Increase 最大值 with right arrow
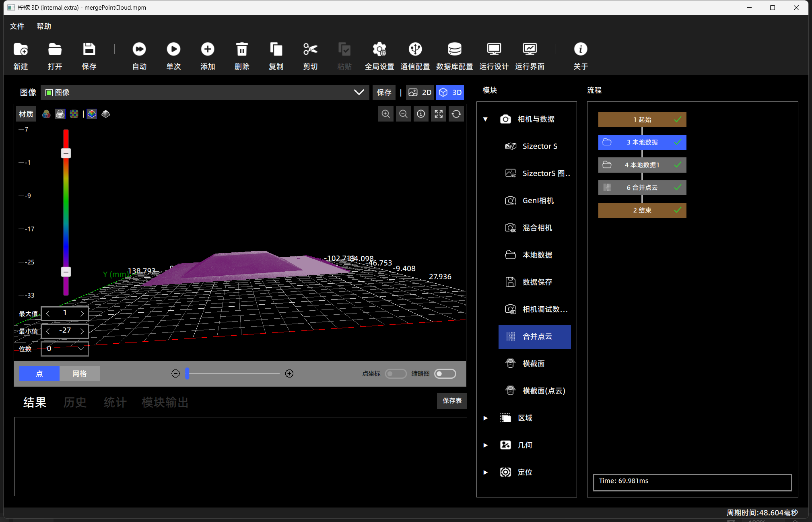Image resolution: width=812 pixels, height=522 pixels. tap(82, 314)
